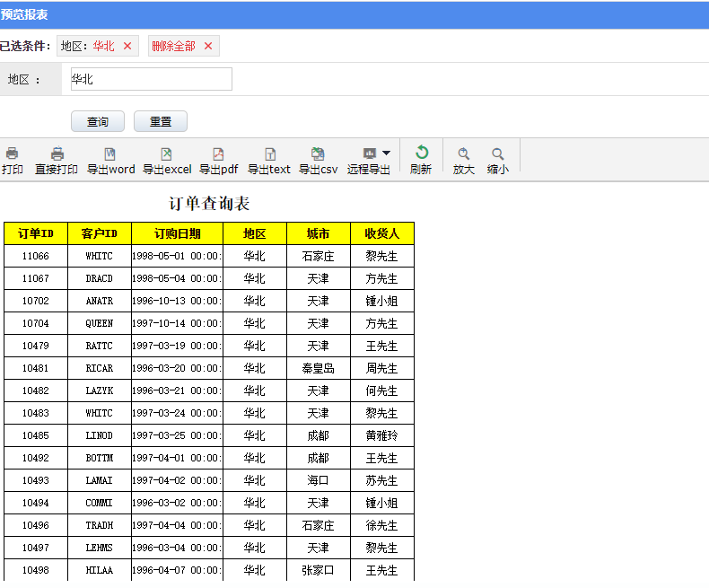This screenshot has width=709, height=588.
Task: Zoom out with the 缩小 icon
Action: [x=497, y=154]
